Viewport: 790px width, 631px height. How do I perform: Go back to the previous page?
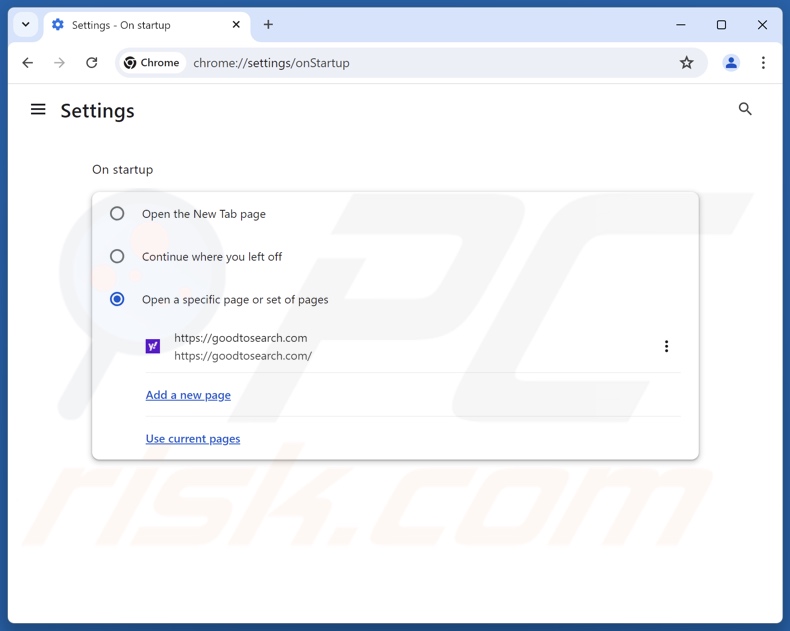[28, 63]
